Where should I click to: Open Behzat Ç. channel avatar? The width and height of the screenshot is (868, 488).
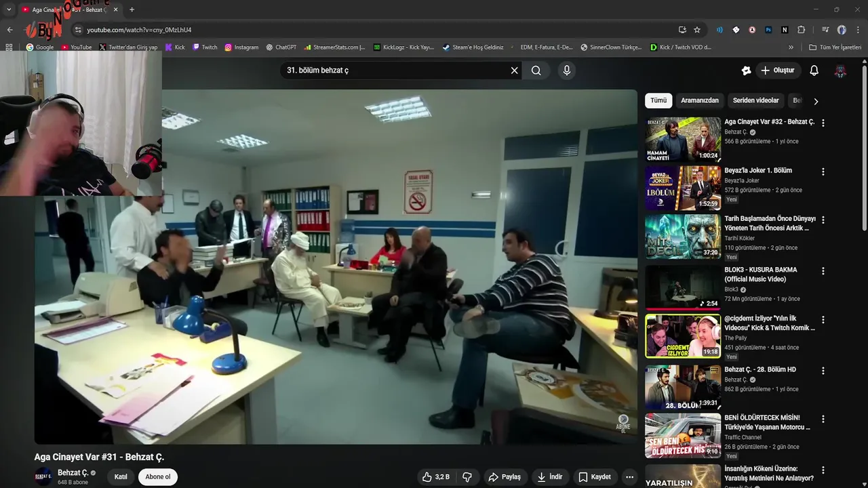pos(43,476)
